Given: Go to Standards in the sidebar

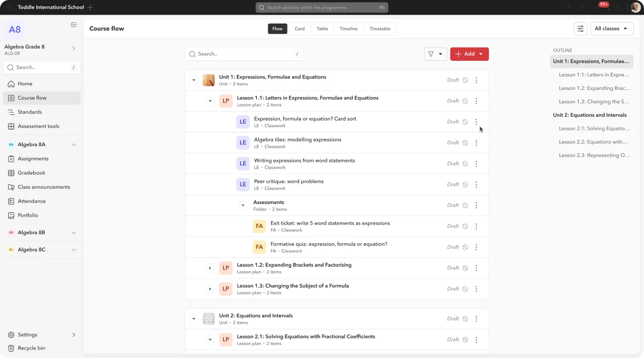Looking at the screenshot, I should [42, 112].
